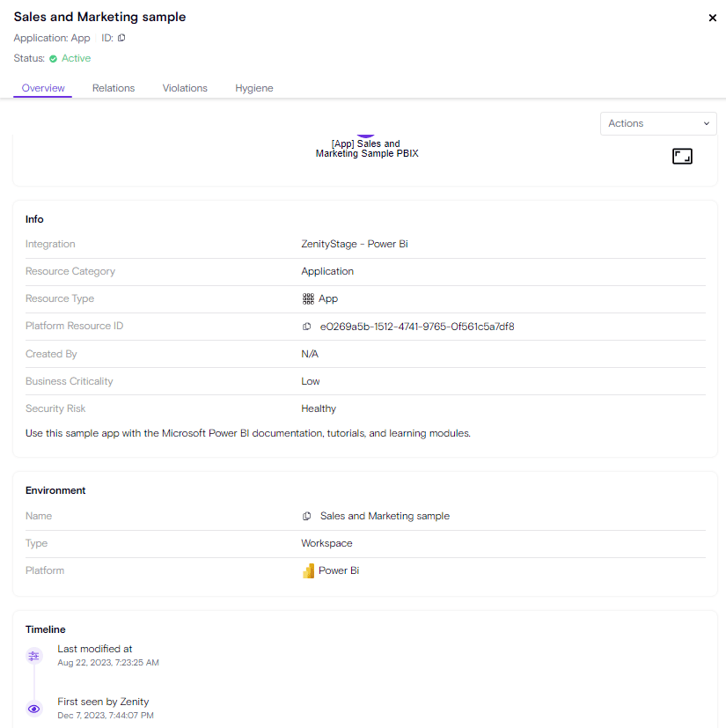
Task: Open the Hygiene tab
Action: [x=254, y=88]
